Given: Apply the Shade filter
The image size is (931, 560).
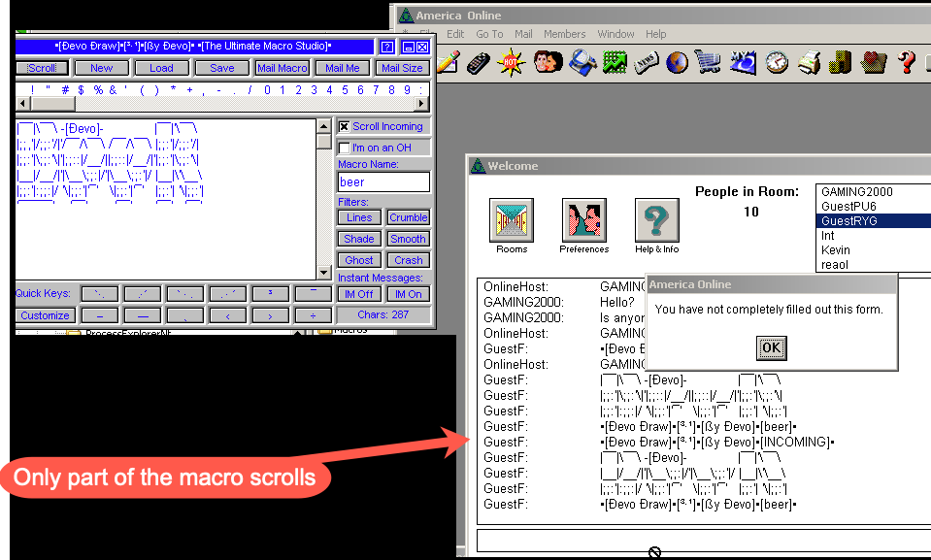Looking at the screenshot, I should click(359, 240).
